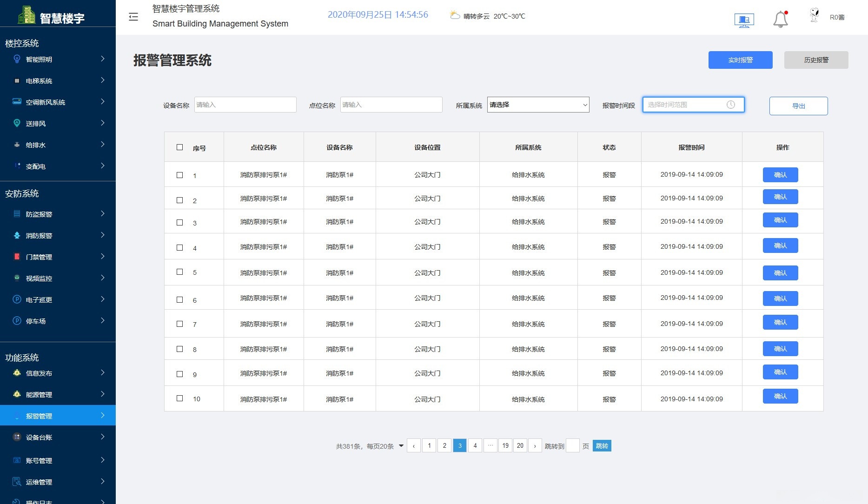
Task: Open the page size dropdown arrow
Action: (x=401, y=446)
